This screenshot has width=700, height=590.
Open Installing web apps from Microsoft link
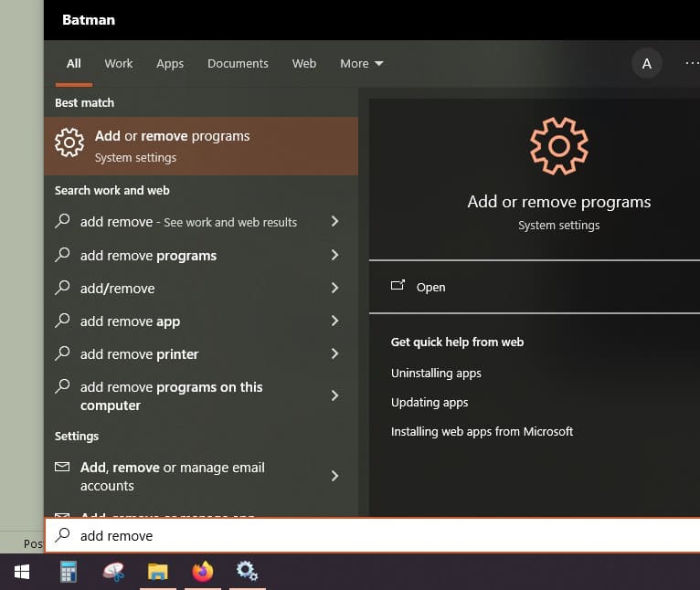[483, 432]
